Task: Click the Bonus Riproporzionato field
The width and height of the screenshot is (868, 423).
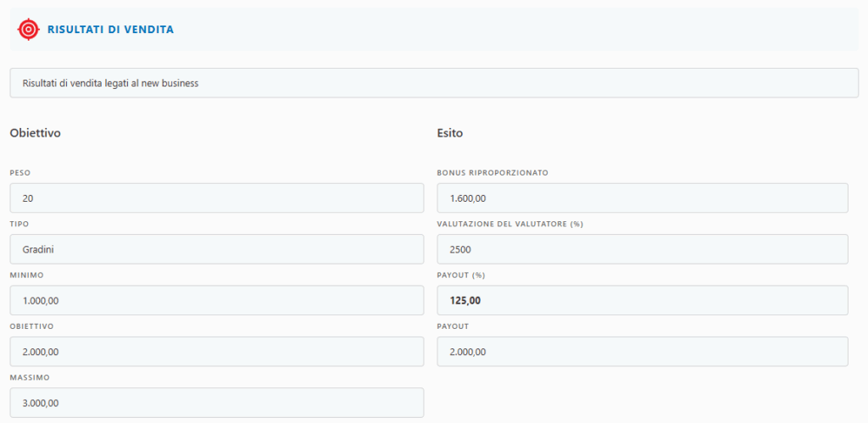Action: pyautogui.click(x=642, y=198)
